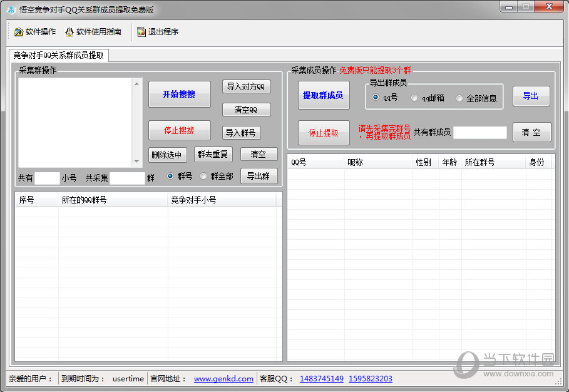The height and width of the screenshot is (392, 569).
Task: Select the 群全部 radio button
Action: click(x=203, y=177)
